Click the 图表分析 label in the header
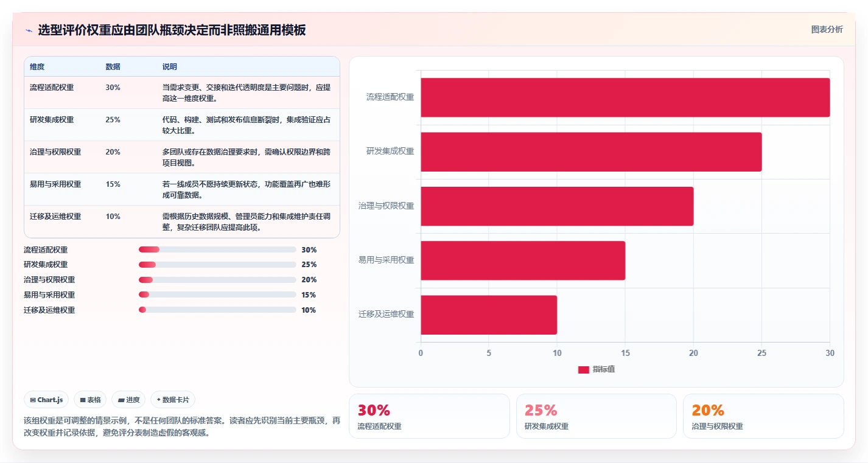This screenshot has height=463, width=868. click(827, 29)
